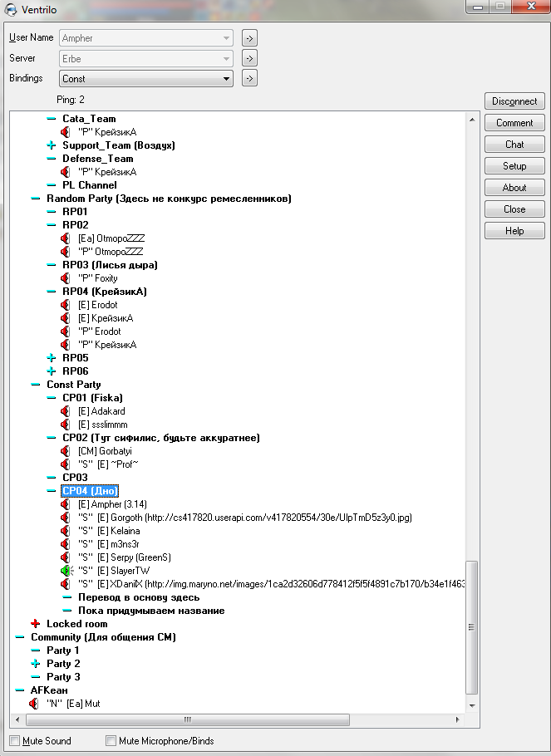Click the vertical scrollbar up arrow
Screen dimensions: 551x756
click(472, 120)
